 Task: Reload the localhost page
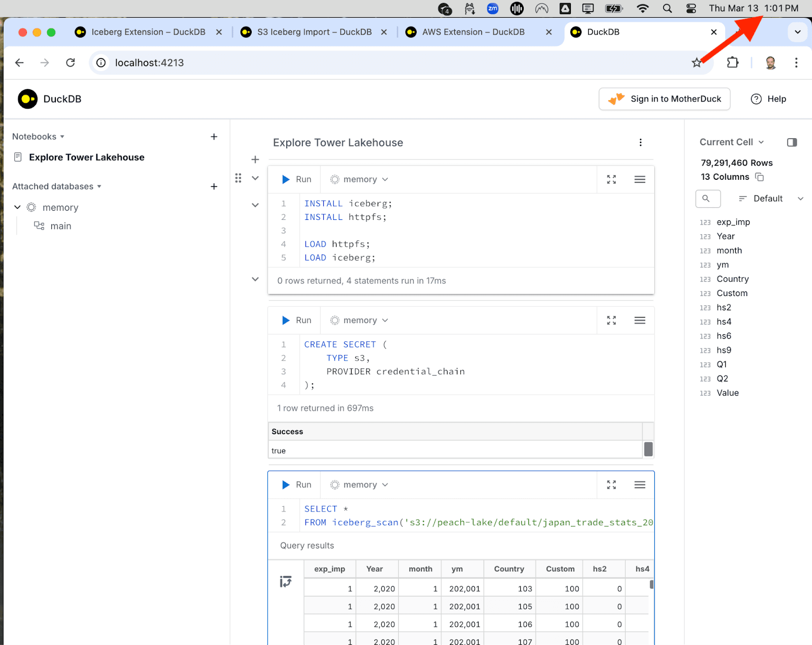(71, 62)
